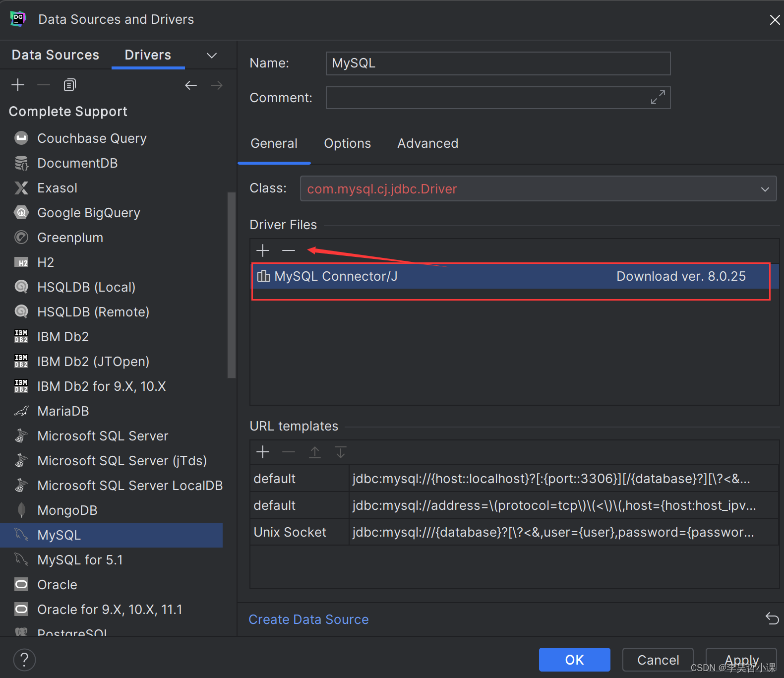The height and width of the screenshot is (678, 784).
Task: Select the Unix Socket URL template row
Action: (x=514, y=532)
